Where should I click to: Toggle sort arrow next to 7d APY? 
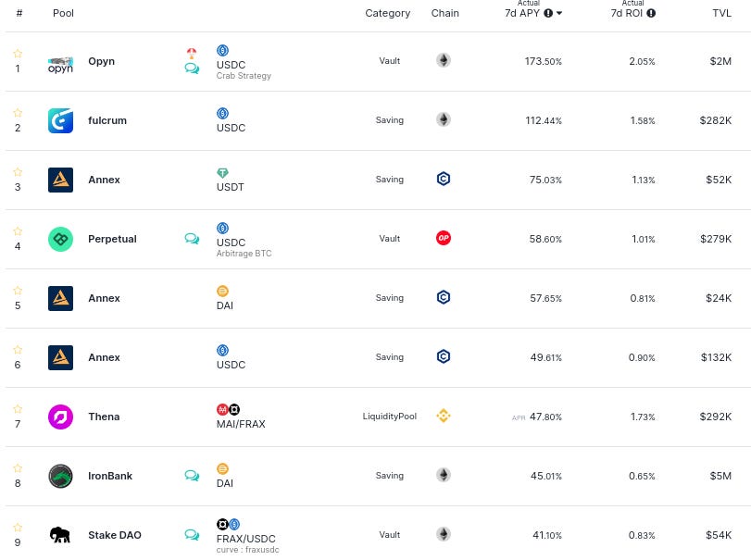(x=559, y=13)
